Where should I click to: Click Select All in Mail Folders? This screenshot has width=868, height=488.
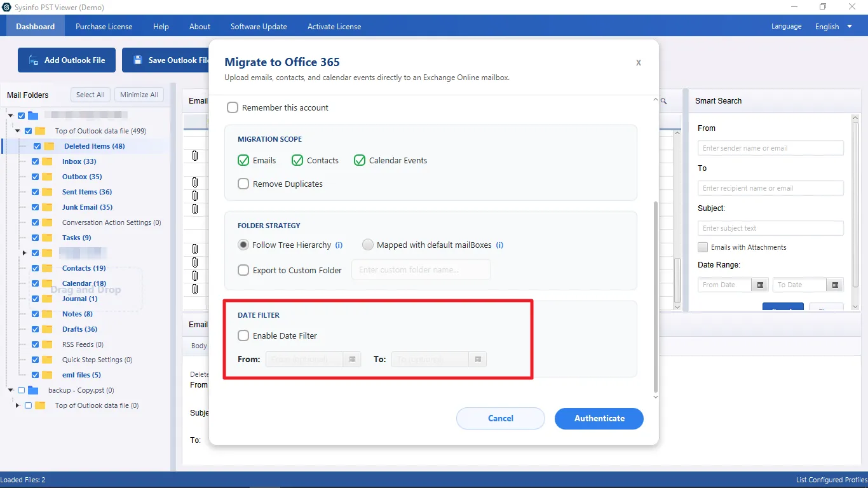pos(90,95)
